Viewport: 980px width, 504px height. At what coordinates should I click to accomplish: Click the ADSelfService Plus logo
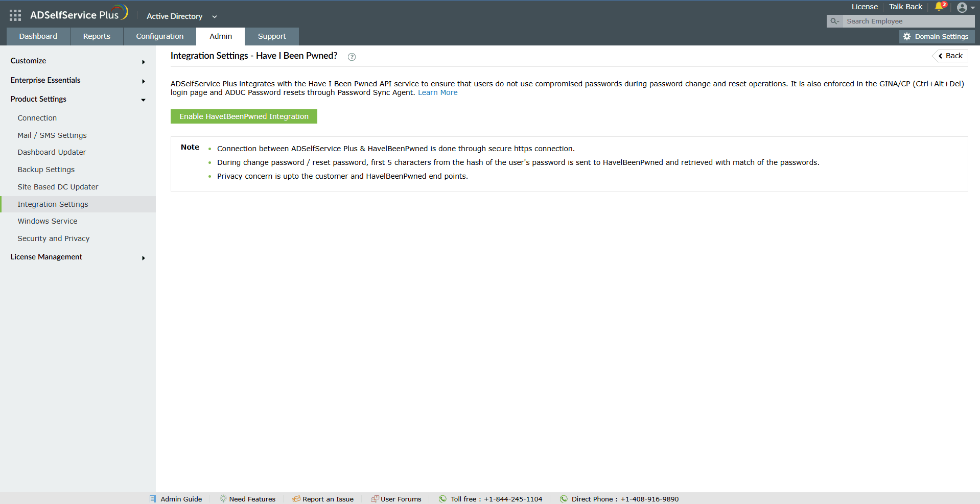pyautogui.click(x=79, y=14)
